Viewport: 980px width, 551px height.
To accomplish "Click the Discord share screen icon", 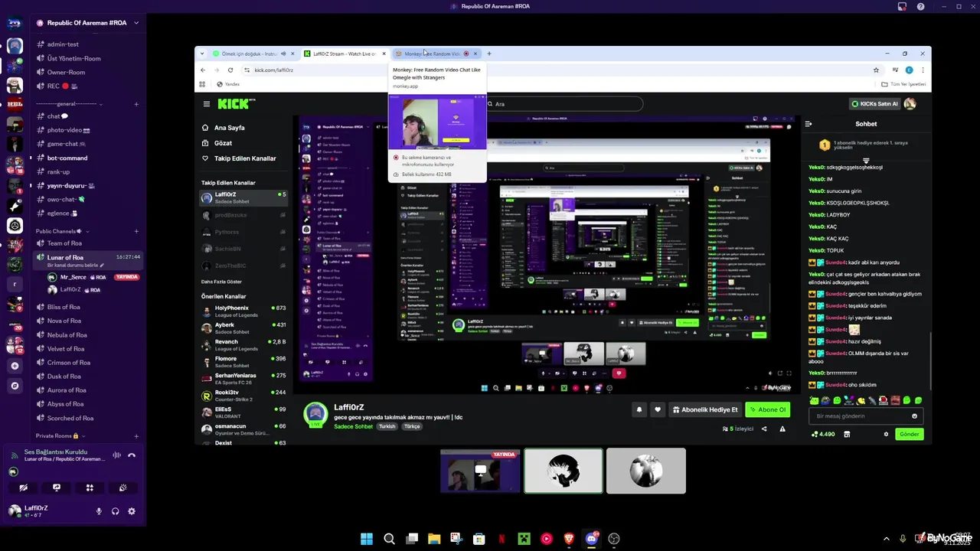I will [x=56, y=487].
